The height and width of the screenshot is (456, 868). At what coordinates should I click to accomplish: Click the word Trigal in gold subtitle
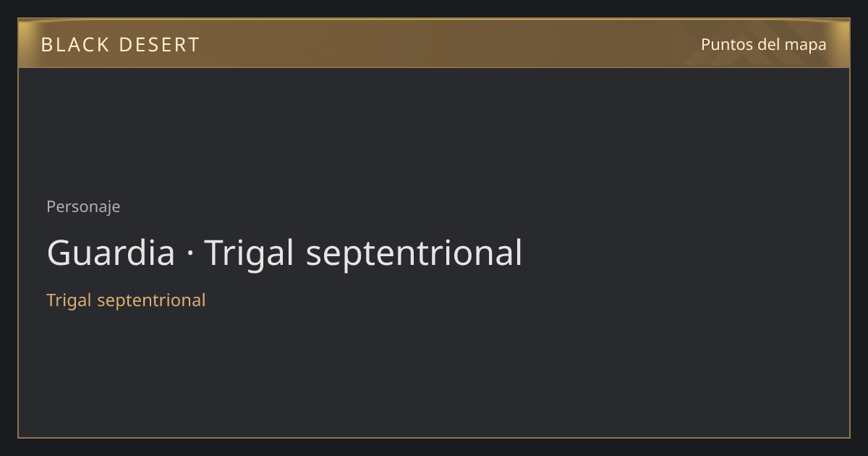(69, 300)
